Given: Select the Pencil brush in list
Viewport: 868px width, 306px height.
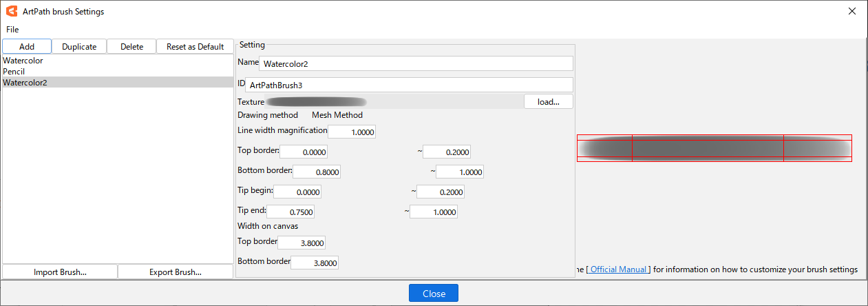Looking at the screenshot, I should coord(14,72).
